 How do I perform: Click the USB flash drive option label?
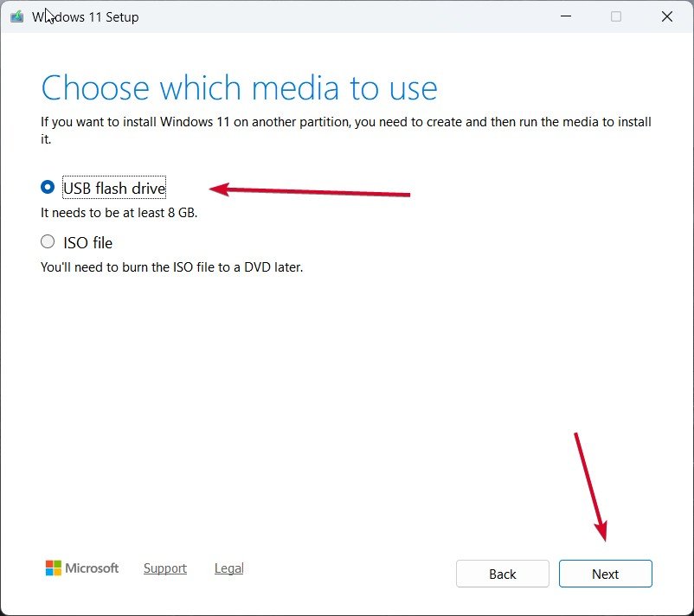coord(113,188)
